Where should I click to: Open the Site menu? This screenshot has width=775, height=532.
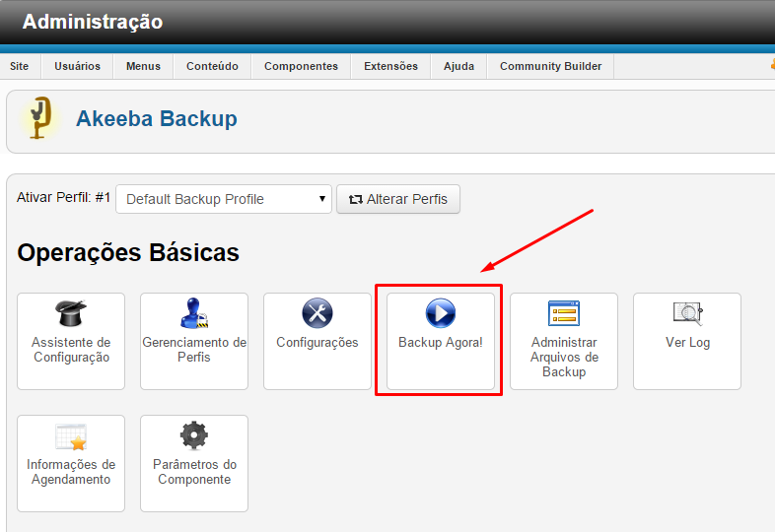click(x=20, y=66)
